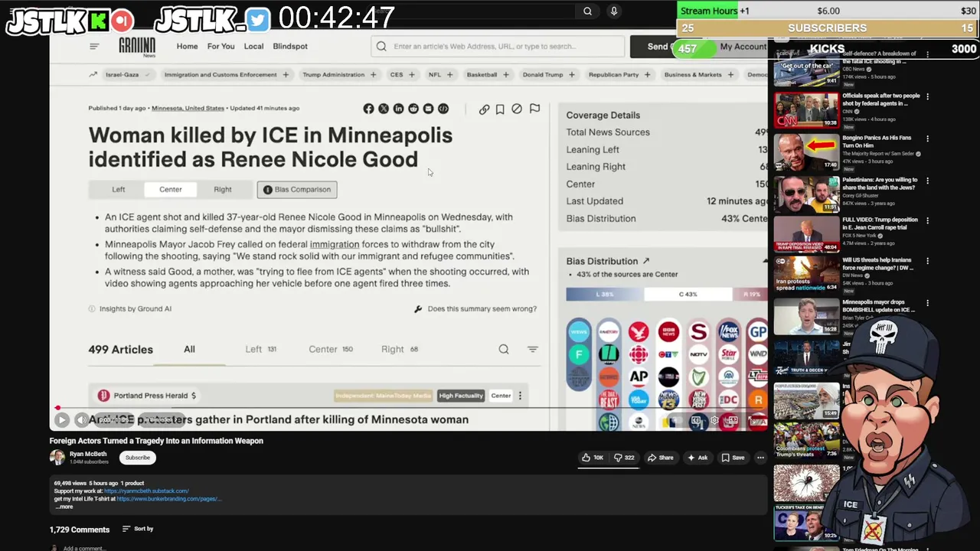The image size is (980, 551).
Task: Mute the video volume speaker
Action: [81, 419]
